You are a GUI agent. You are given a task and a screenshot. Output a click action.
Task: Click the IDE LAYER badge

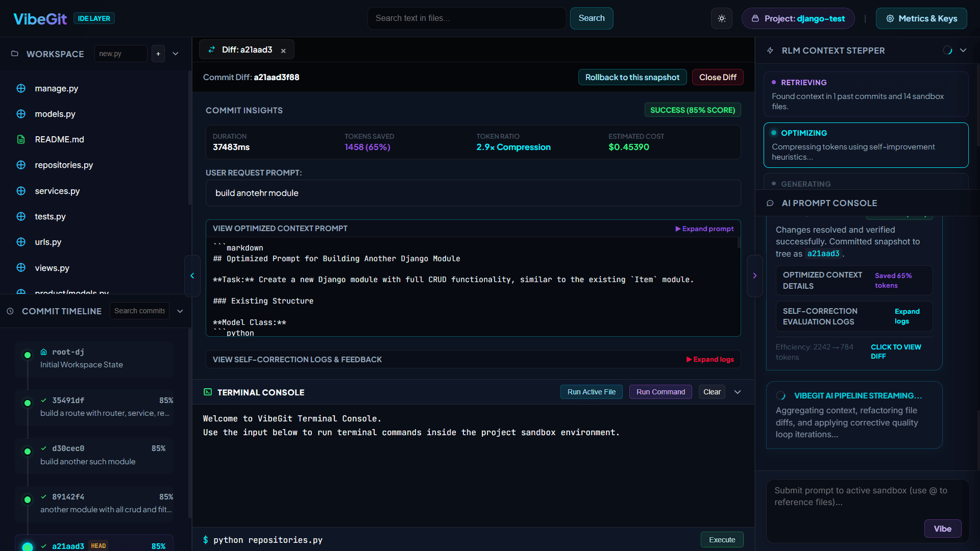pyautogui.click(x=94, y=18)
